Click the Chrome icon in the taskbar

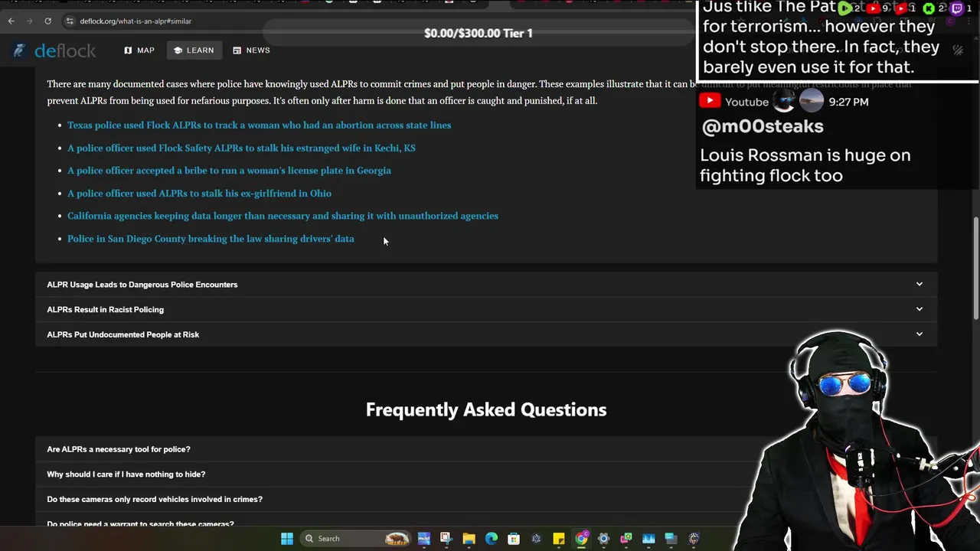(581, 539)
